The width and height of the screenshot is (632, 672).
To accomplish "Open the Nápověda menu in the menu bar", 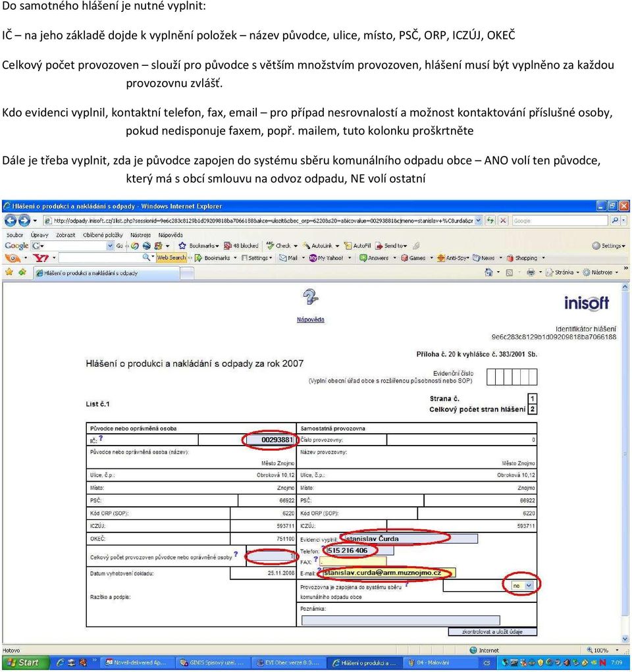I will click(171, 235).
